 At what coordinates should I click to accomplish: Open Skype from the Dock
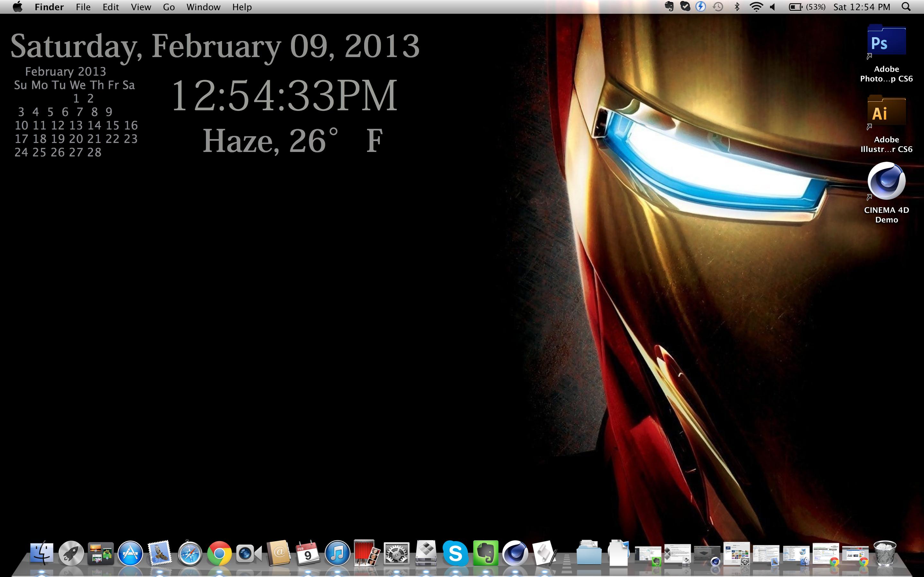(455, 553)
